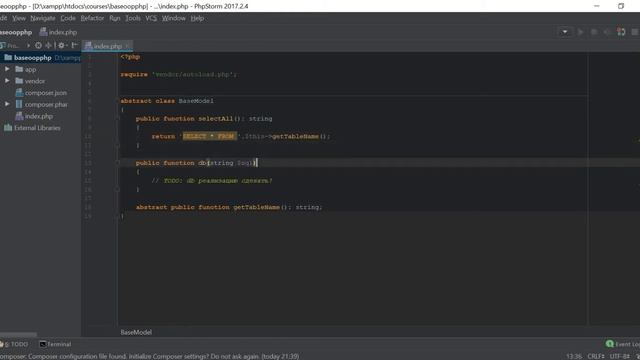Click the TODO comment line
The image size is (640, 360).
coord(211,181)
